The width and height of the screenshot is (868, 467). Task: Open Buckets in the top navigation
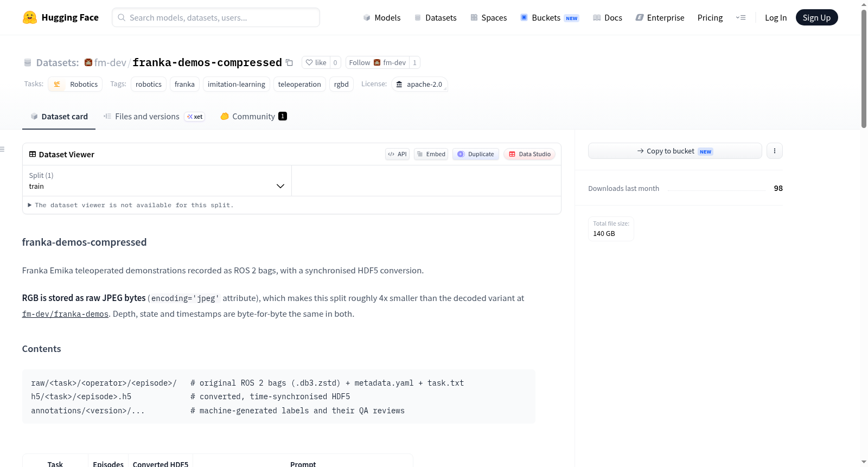pyautogui.click(x=550, y=17)
